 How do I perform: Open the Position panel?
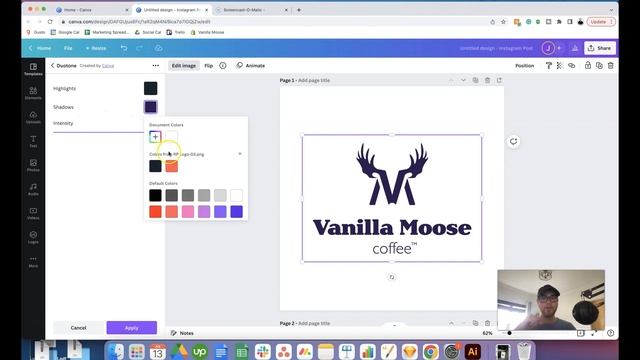[x=524, y=65]
